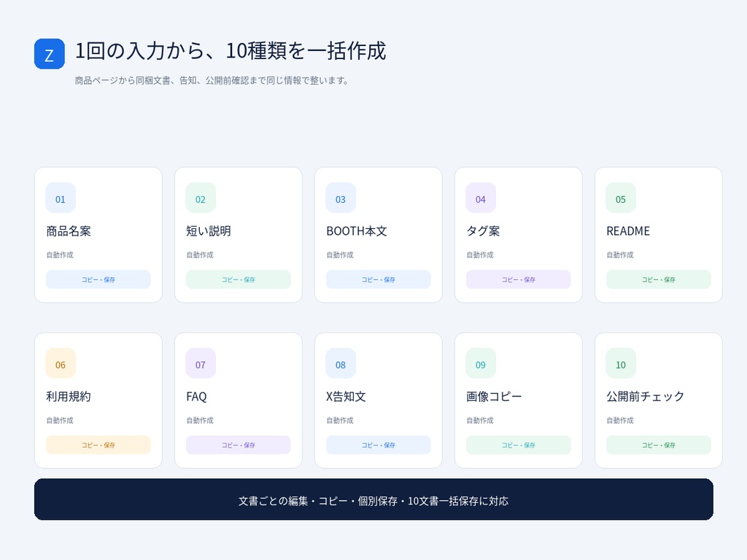
Task: Copy and save the 短い説明 document
Action: 239,279
